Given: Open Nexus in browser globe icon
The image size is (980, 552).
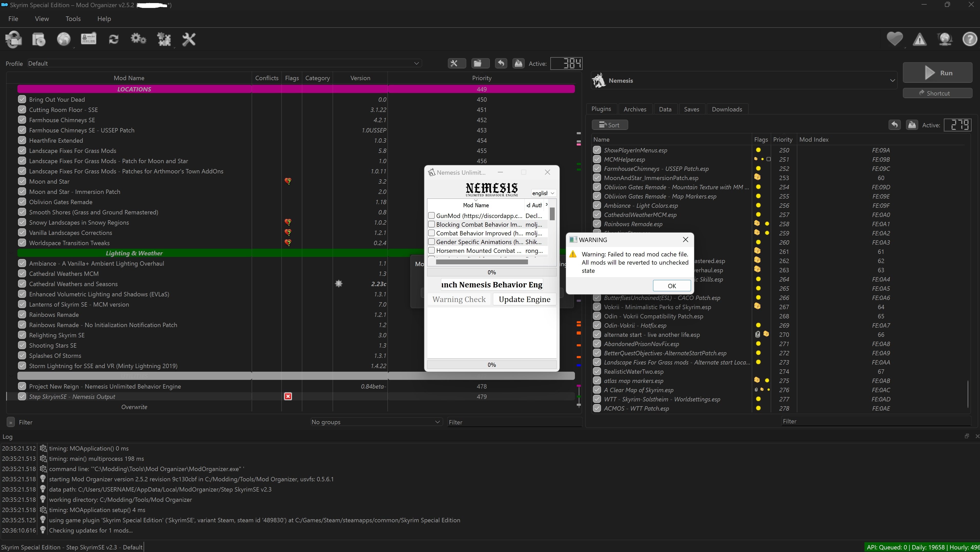Looking at the screenshot, I should (64, 39).
